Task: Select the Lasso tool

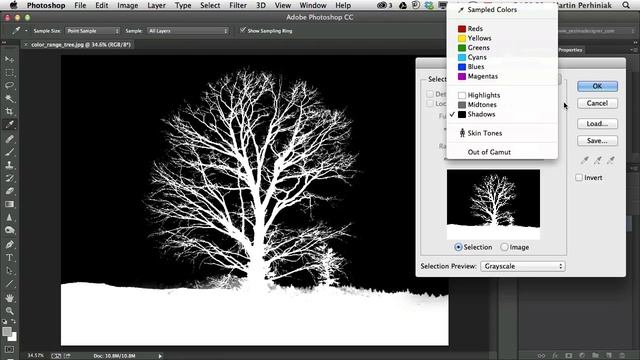Action: pos(9,86)
